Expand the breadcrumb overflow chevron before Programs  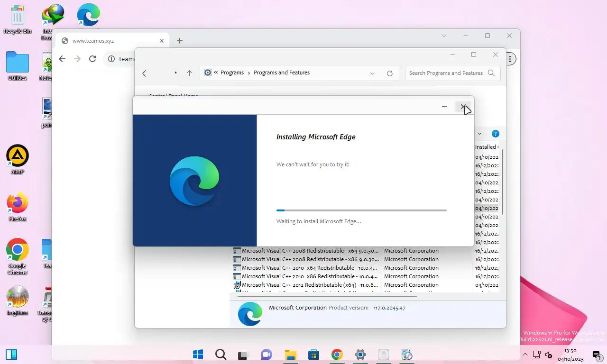(216, 73)
